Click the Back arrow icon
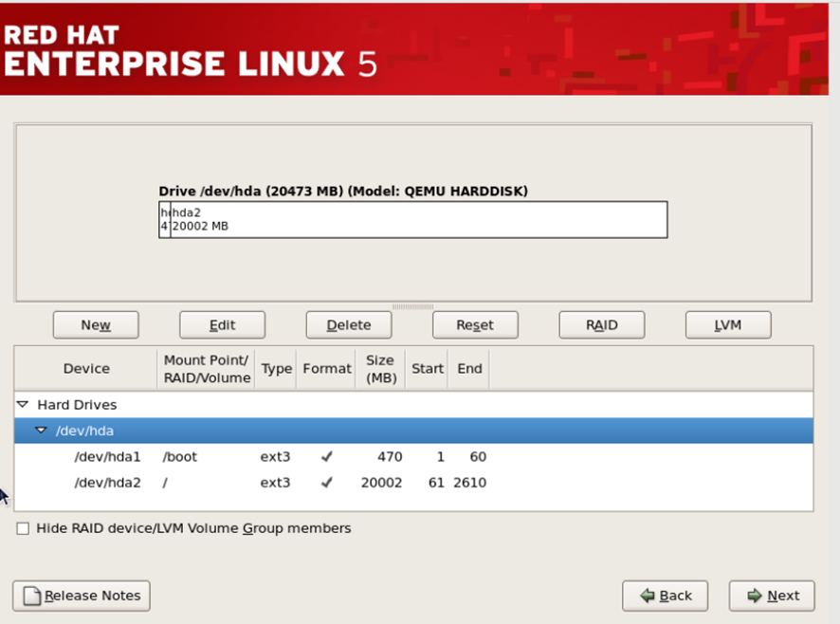840x624 pixels. [648, 596]
